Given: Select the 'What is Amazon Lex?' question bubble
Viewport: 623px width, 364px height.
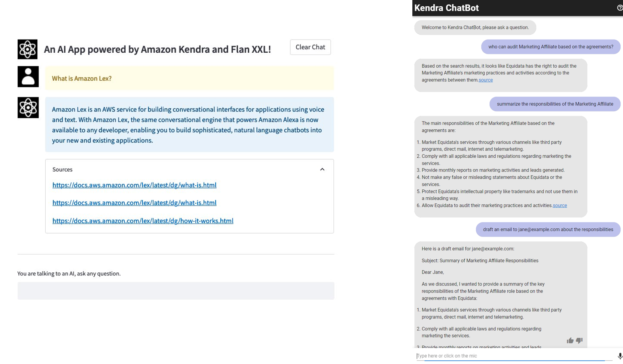Looking at the screenshot, I should [x=189, y=78].
